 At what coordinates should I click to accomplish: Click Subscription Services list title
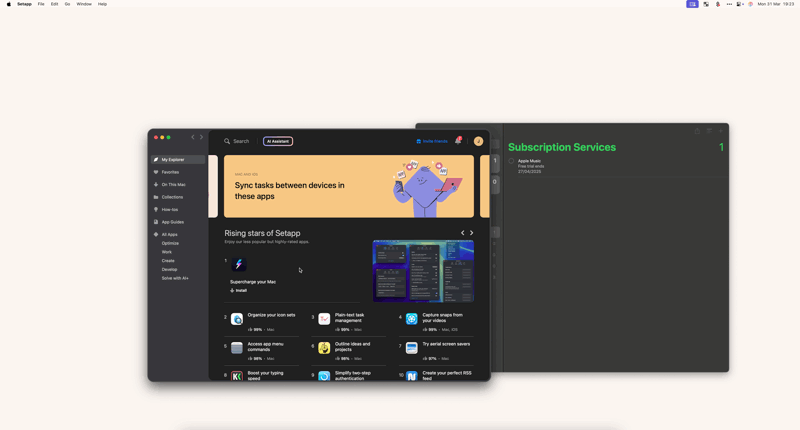[562, 147]
